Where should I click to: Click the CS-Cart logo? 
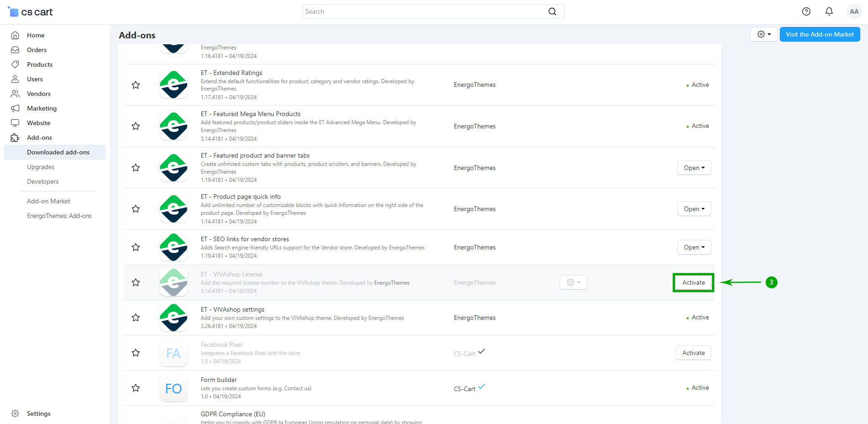[31, 12]
